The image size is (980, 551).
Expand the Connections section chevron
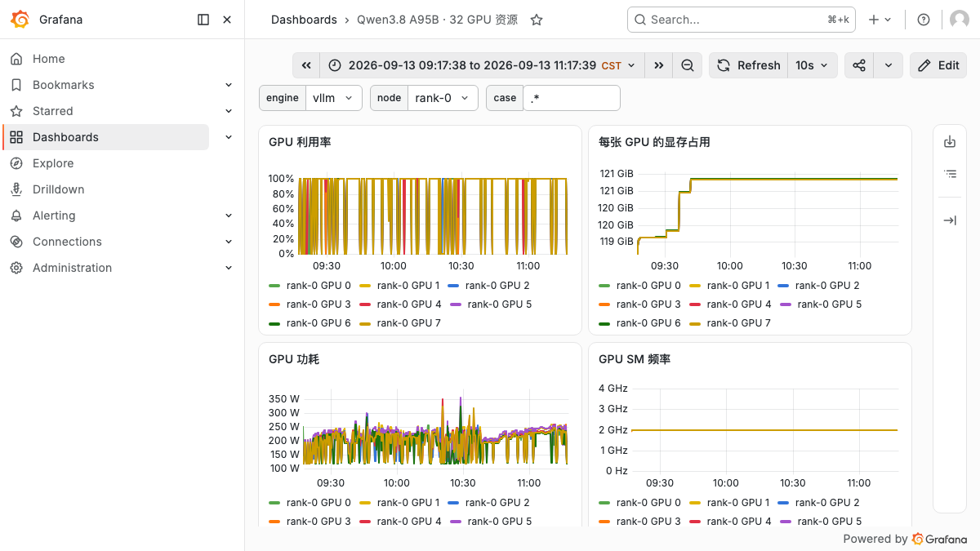[229, 242]
